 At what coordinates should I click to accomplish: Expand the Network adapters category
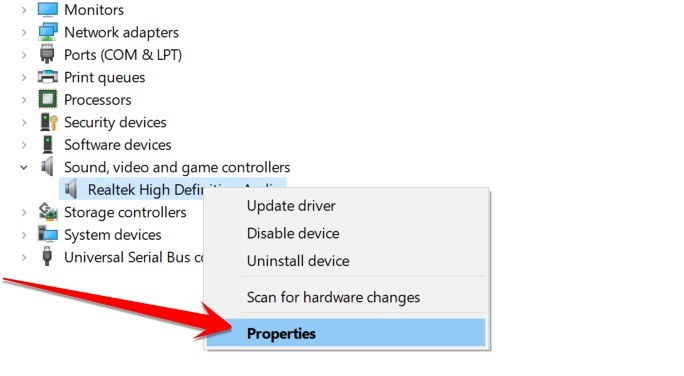(x=24, y=32)
